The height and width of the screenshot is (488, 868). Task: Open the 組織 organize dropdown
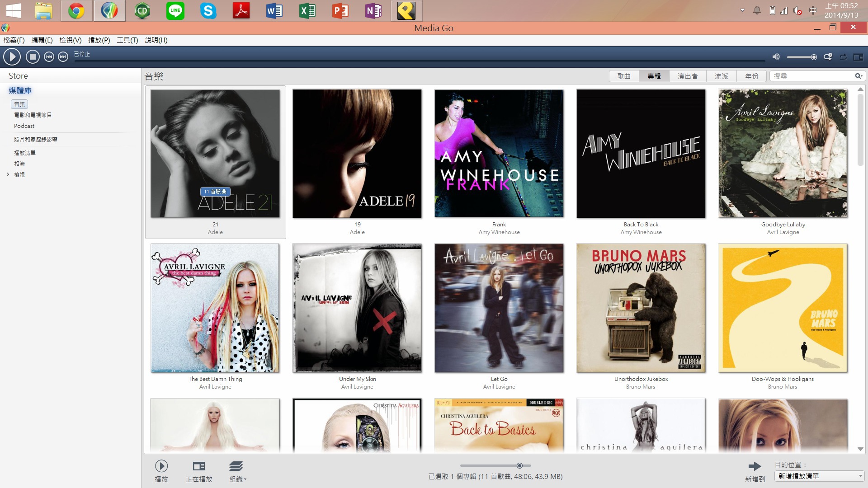pos(237,471)
